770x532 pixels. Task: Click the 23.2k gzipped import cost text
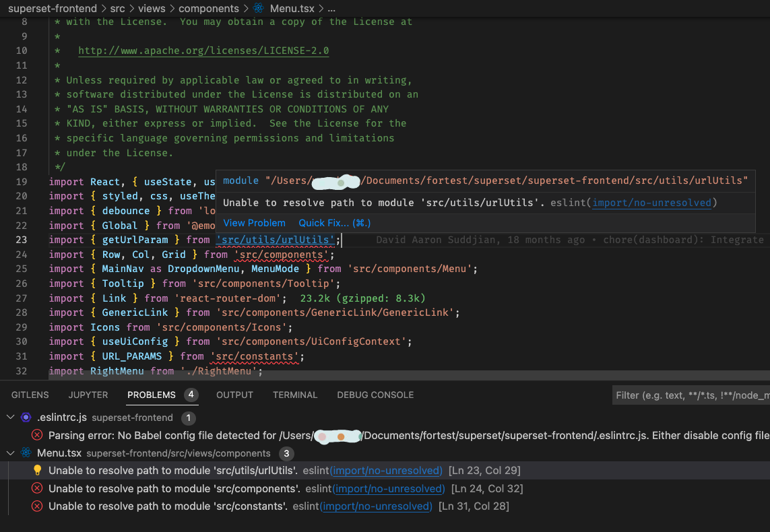click(362, 298)
